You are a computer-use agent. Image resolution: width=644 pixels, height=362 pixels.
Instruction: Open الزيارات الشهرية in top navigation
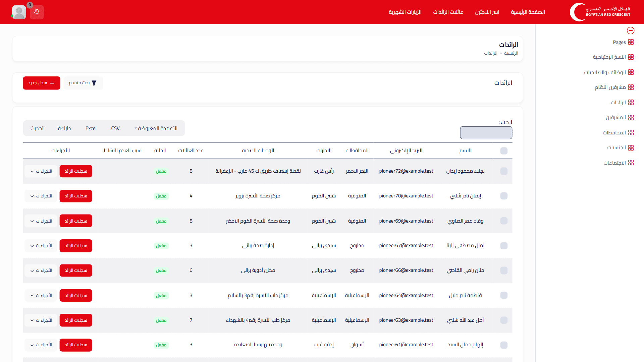coord(405,12)
